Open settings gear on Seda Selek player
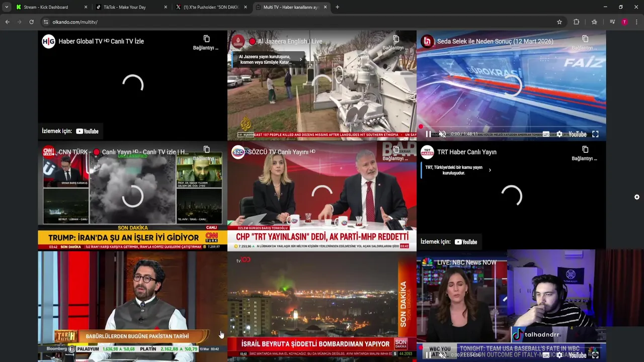Image resolution: width=644 pixels, height=362 pixels. point(559,134)
